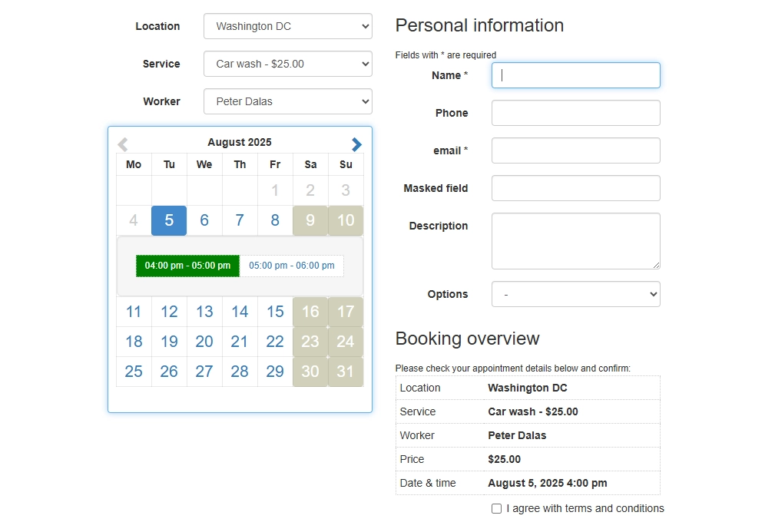This screenshot has width=775, height=532.
Task: Select August 15 in calendar
Action: click(x=275, y=312)
